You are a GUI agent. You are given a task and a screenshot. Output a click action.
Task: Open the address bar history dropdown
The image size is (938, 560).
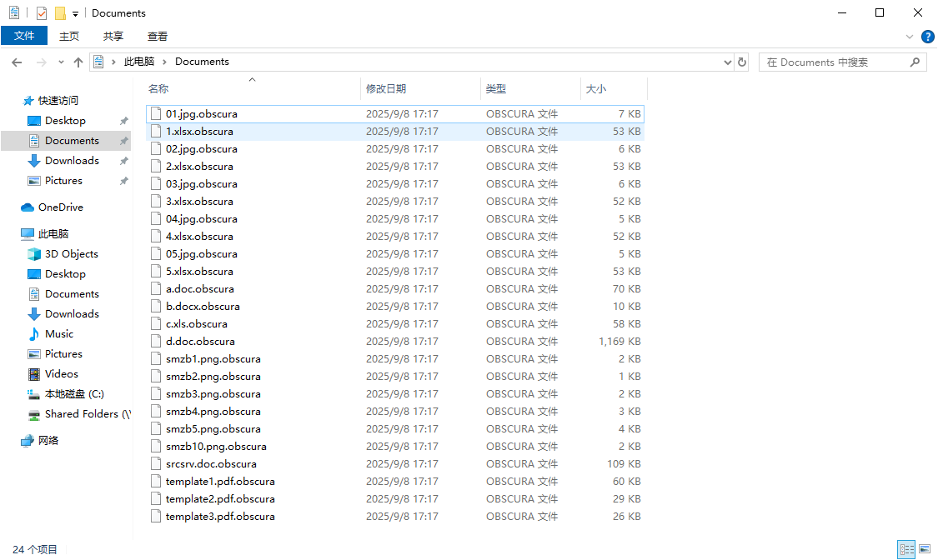(x=727, y=62)
